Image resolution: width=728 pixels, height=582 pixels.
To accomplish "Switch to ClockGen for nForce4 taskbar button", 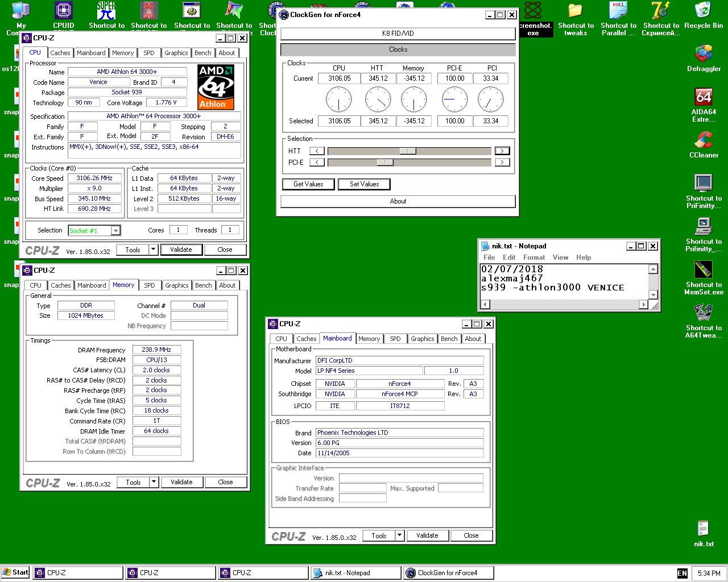I will point(449,573).
